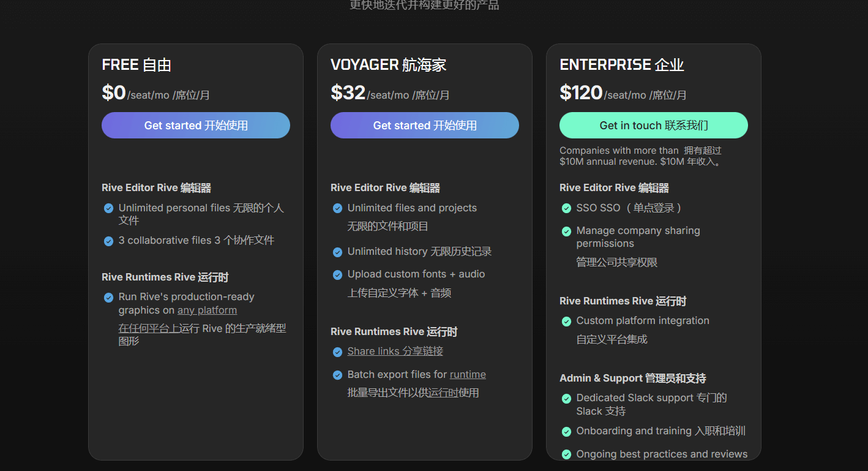Click Get started button in VOYAGER plan
Image resolution: width=868 pixels, height=471 pixels.
tap(425, 125)
